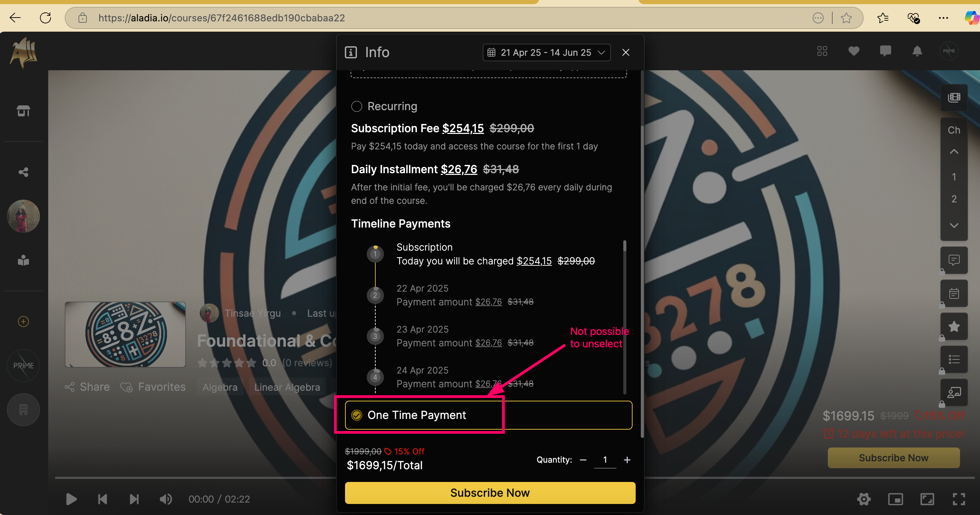Switch the video to fullscreen

click(959, 499)
